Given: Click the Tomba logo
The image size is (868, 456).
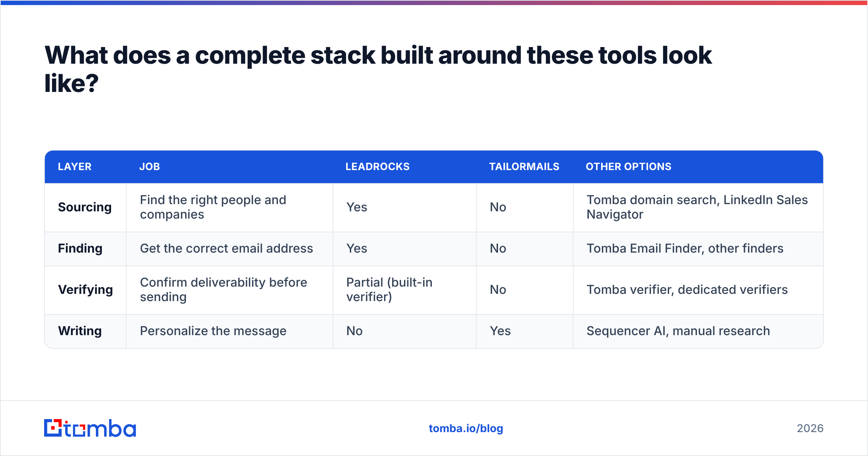Looking at the screenshot, I should tap(90, 428).
